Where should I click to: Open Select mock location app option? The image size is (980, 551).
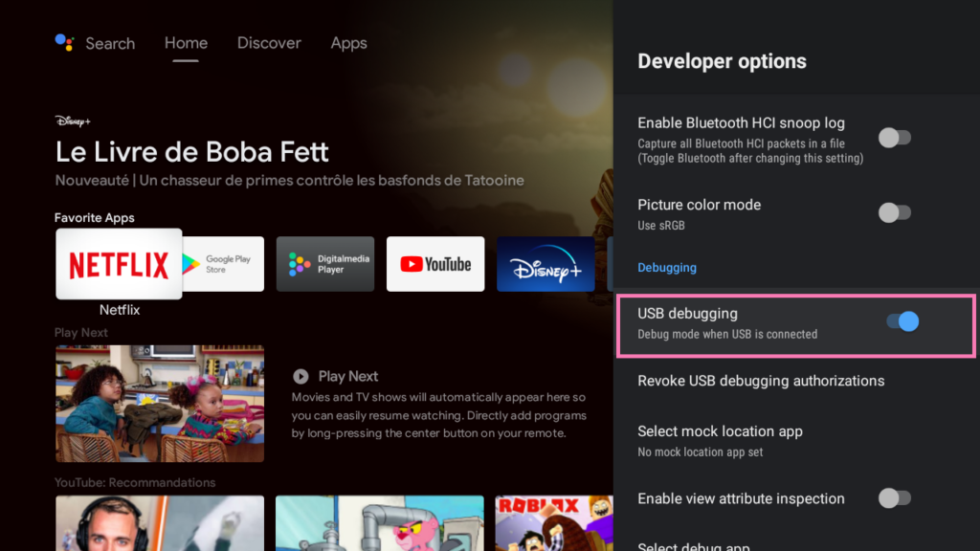(x=796, y=441)
